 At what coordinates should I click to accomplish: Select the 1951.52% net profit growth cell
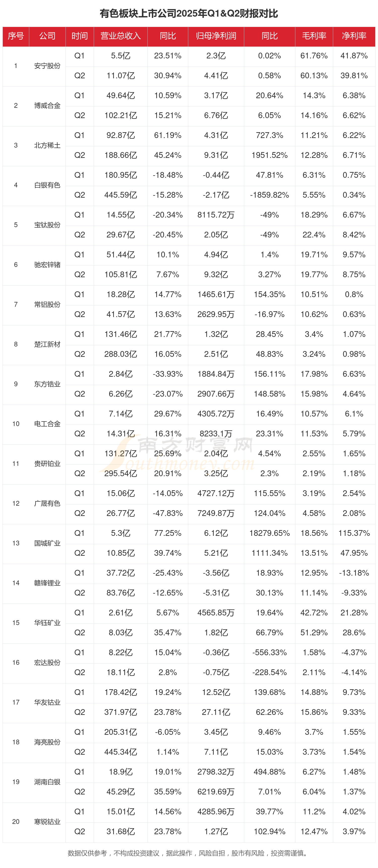(x=269, y=155)
